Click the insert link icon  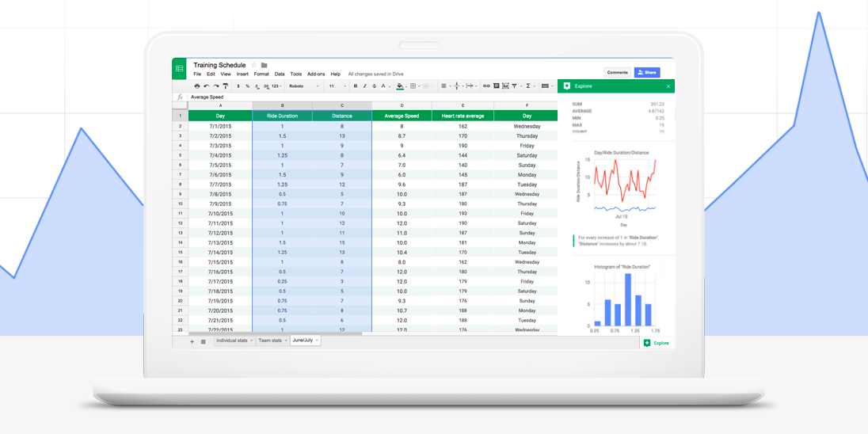[486, 86]
